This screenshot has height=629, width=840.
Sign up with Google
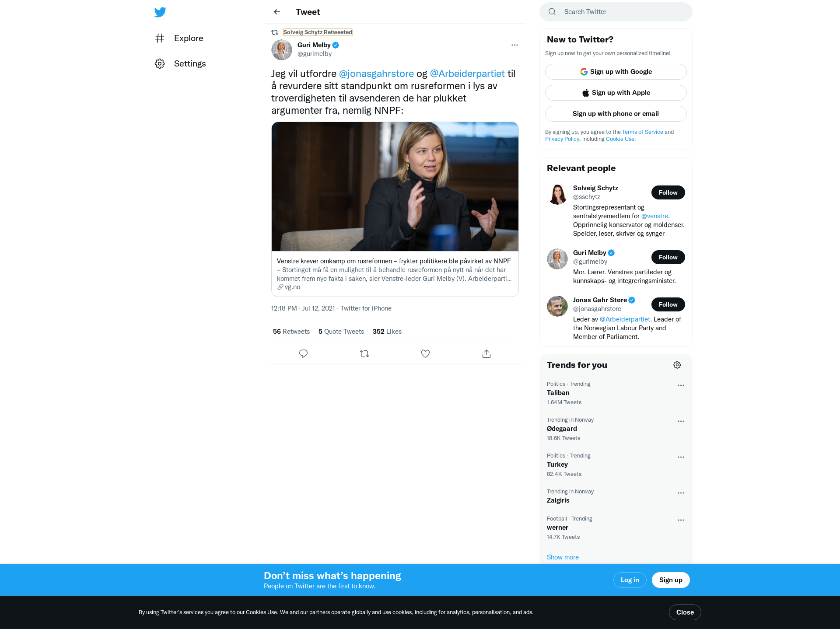[616, 72]
